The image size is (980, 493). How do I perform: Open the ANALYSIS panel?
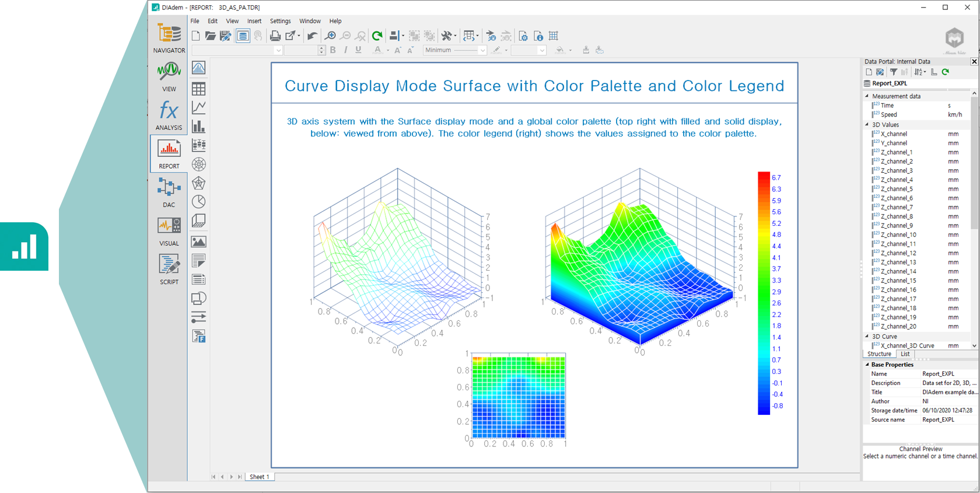[169, 116]
